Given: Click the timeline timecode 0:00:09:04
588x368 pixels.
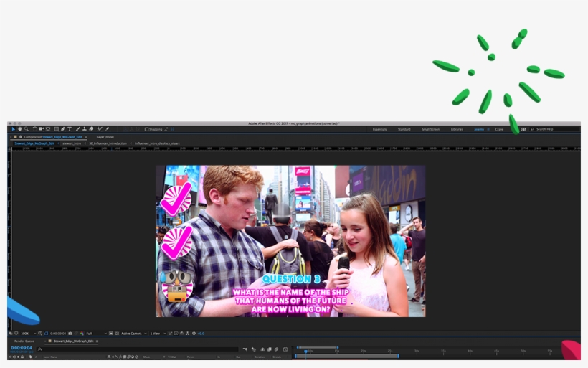Looking at the screenshot, I should click(x=22, y=348).
